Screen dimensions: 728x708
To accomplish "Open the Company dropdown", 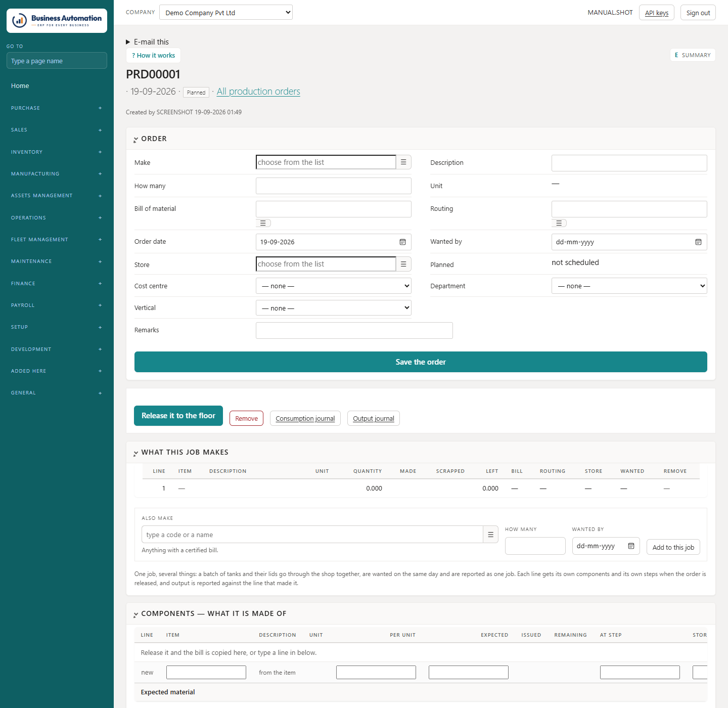I will pyautogui.click(x=226, y=13).
